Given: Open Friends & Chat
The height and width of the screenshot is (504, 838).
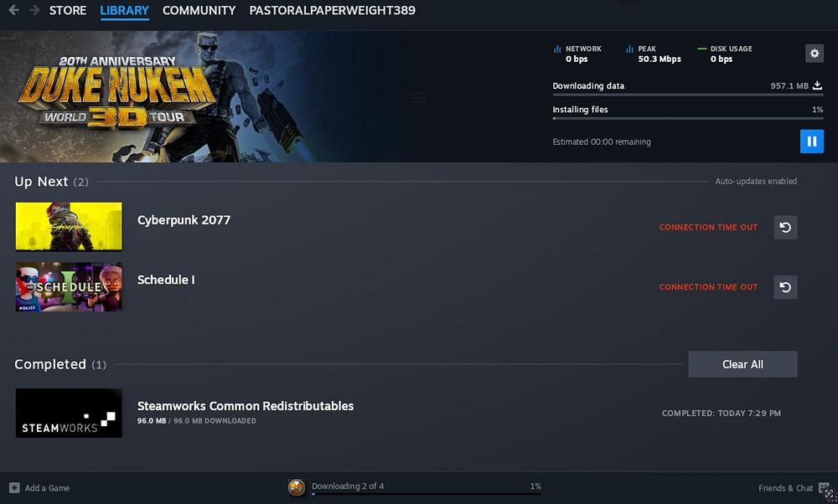Looking at the screenshot, I should [785, 488].
